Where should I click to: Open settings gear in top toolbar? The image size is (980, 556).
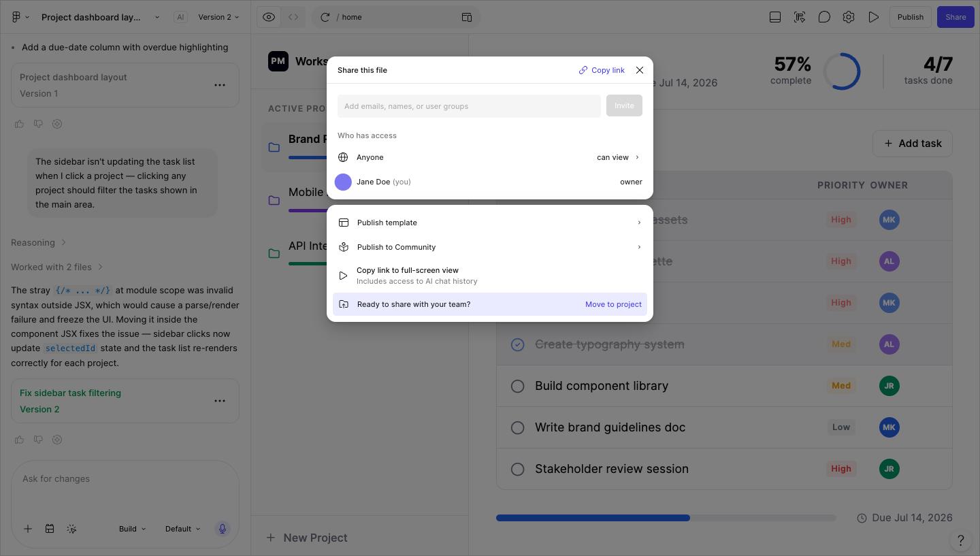click(849, 17)
